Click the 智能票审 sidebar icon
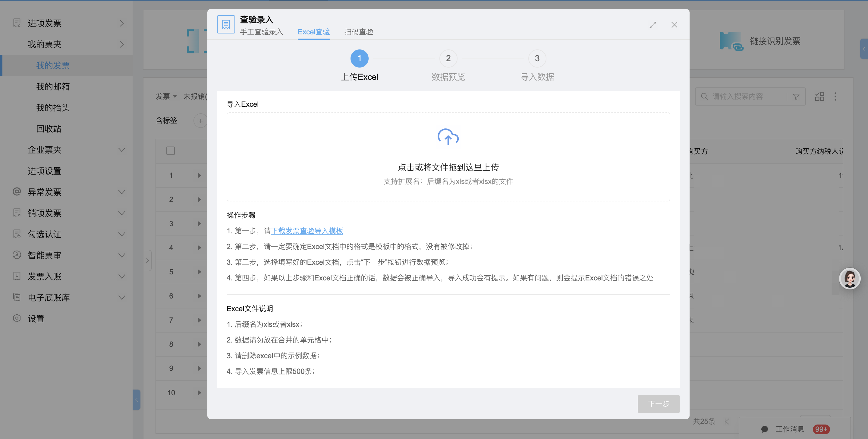Image resolution: width=868 pixels, height=439 pixels. tap(17, 255)
